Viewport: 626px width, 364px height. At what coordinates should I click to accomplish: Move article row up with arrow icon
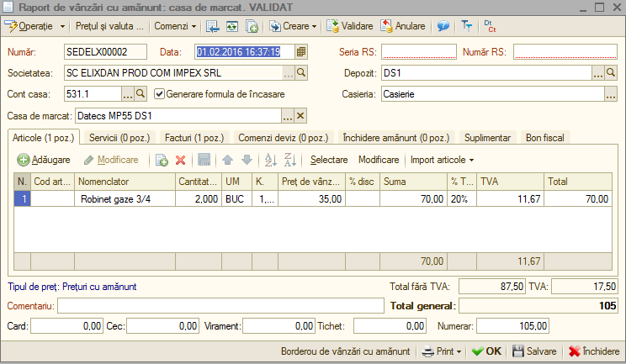click(x=227, y=160)
